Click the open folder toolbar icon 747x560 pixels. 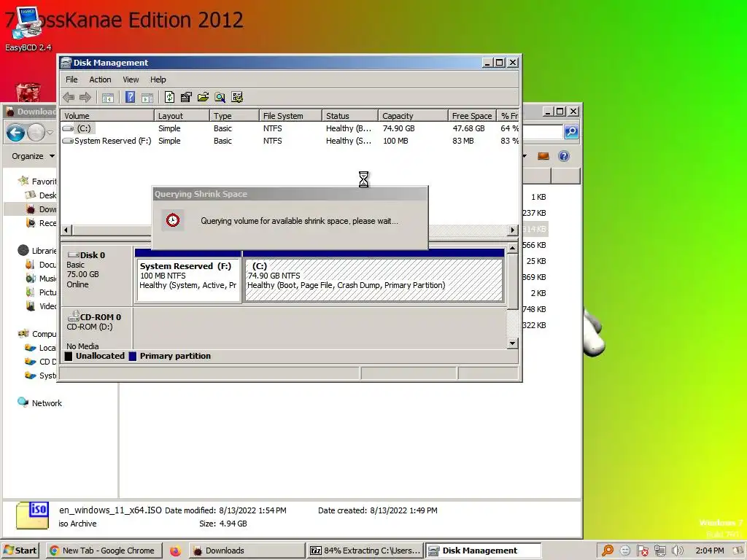point(203,98)
